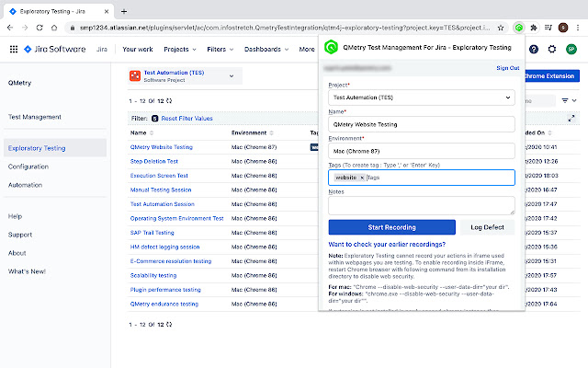Open What's New in sidebar
This screenshot has height=368, width=588.
point(27,271)
